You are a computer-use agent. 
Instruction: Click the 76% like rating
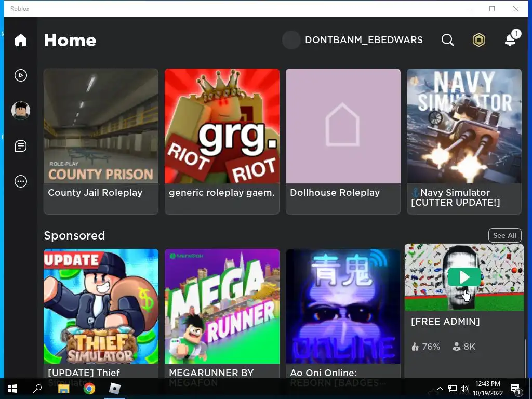pos(425,347)
